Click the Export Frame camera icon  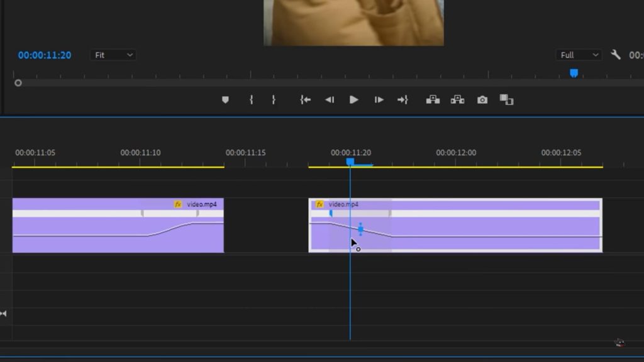click(x=482, y=99)
